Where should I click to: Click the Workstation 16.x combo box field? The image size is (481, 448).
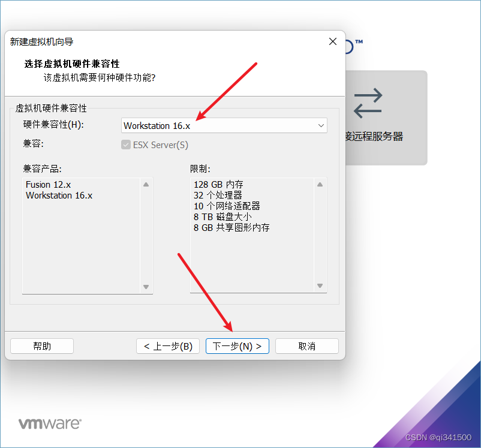(224, 125)
